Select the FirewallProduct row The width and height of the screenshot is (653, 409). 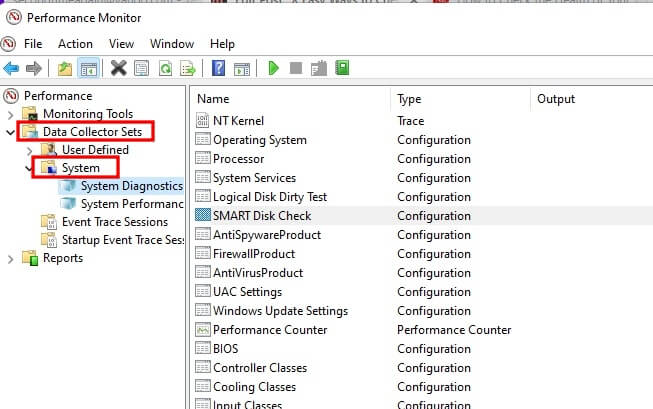[x=421, y=254]
